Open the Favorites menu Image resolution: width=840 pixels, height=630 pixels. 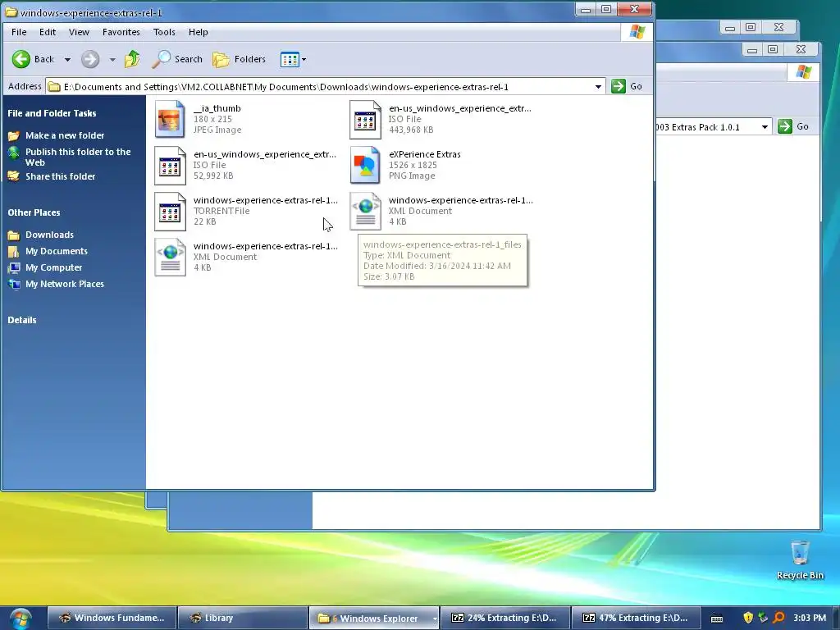[x=121, y=32]
